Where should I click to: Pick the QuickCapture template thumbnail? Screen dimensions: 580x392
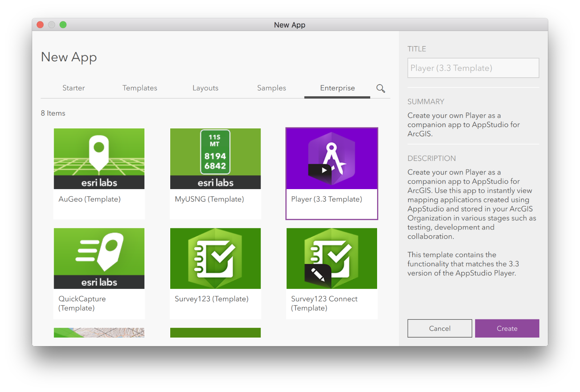coord(99,258)
